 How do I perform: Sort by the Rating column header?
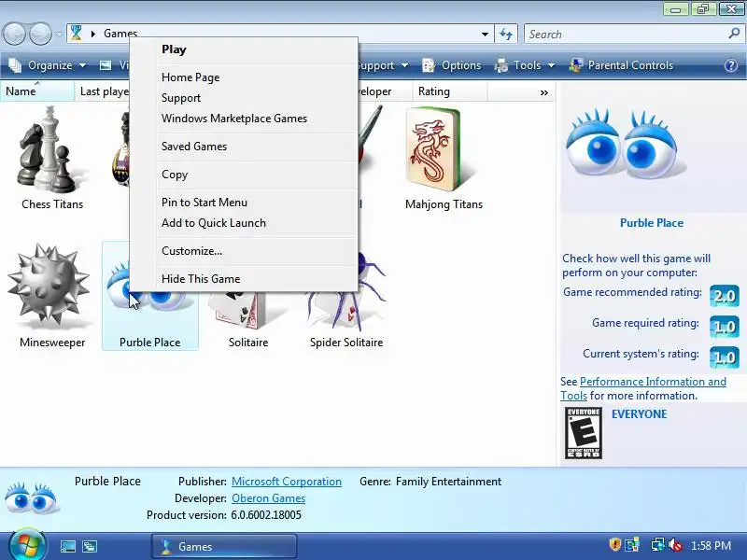click(450, 91)
